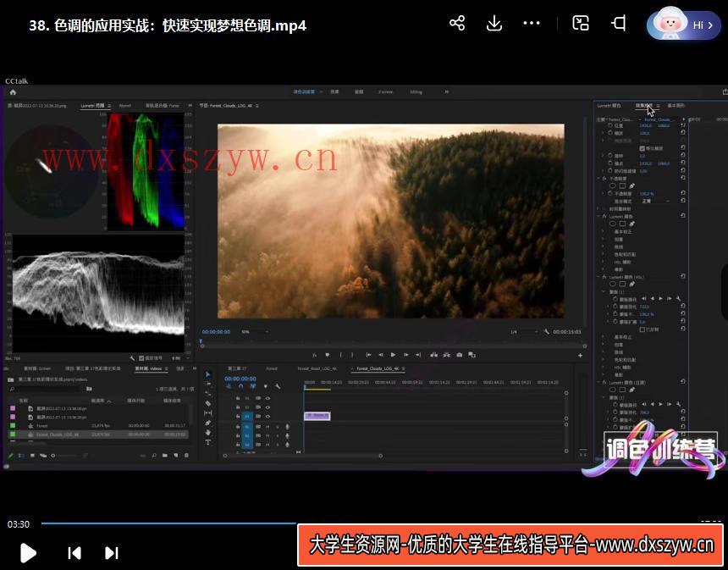Go to the previous video in the player
The height and width of the screenshot is (570, 728).
tap(74, 553)
